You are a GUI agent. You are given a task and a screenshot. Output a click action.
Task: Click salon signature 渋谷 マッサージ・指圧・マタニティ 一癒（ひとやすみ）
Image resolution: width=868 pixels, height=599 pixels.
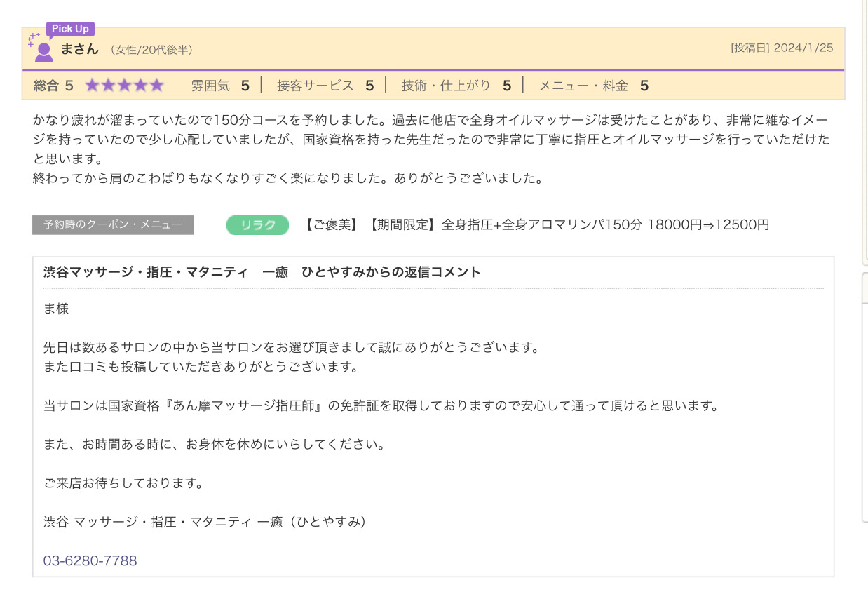click(205, 522)
